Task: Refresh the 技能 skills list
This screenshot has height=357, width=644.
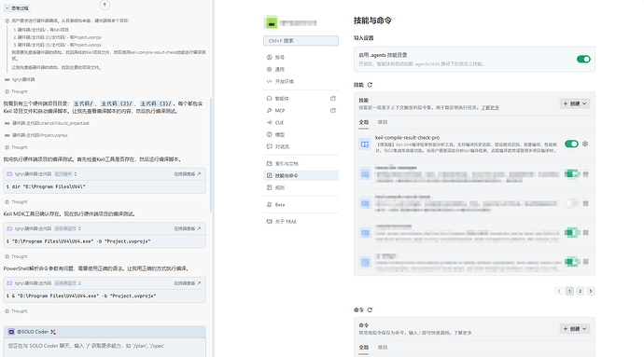Action: [x=370, y=85]
